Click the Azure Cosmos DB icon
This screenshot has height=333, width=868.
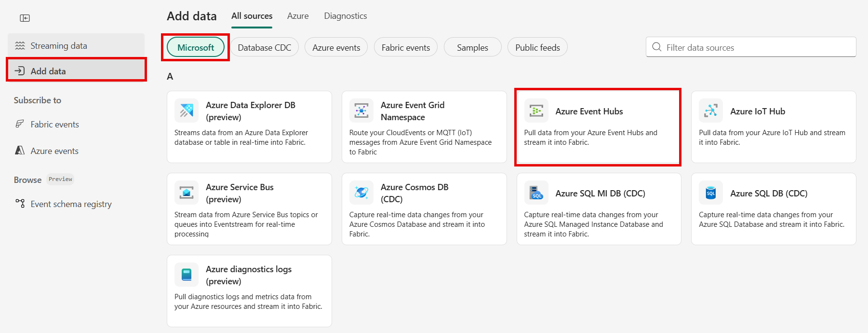pyautogui.click(x=361, y=193)
